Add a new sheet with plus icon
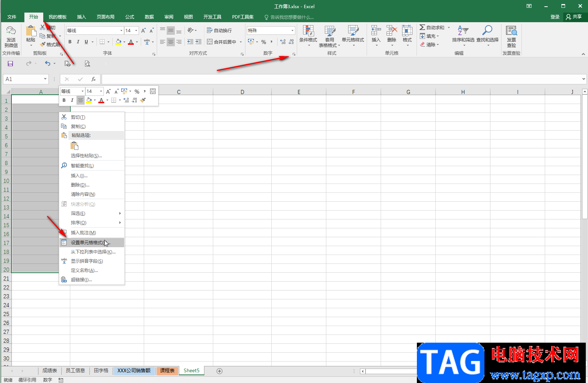Image resolution: width=588 pixels, height=383 pixels. (220, 371)
